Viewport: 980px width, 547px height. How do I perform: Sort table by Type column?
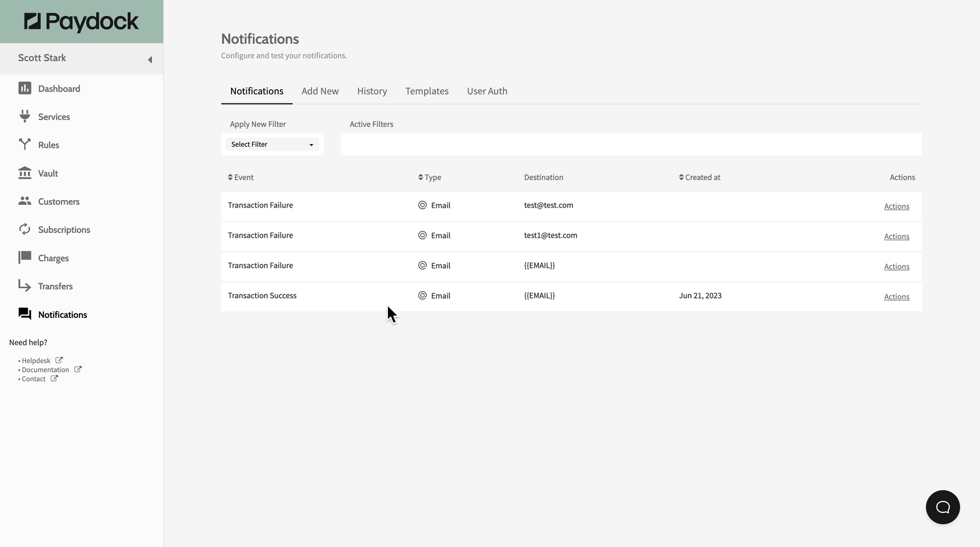pos(429,177)
